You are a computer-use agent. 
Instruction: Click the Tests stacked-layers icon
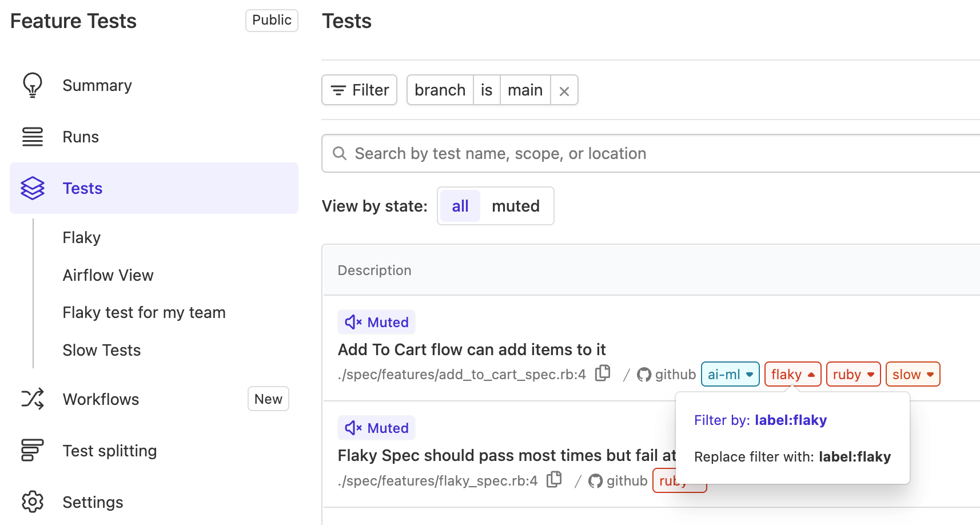point(33,188)
